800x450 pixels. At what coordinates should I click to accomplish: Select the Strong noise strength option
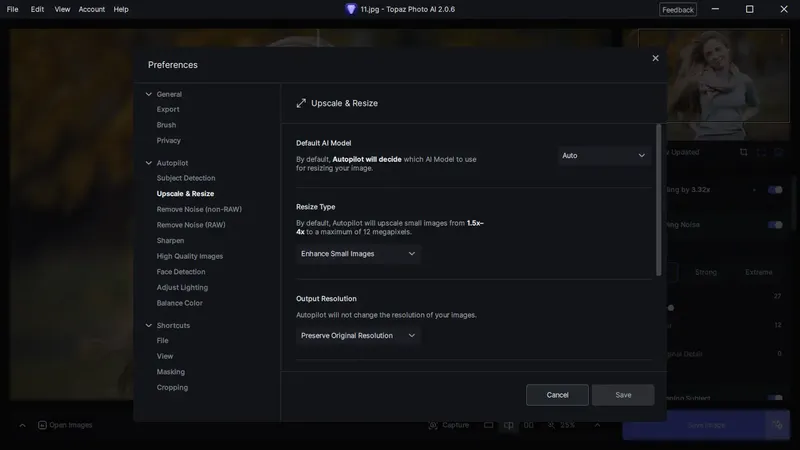point(706,272)
